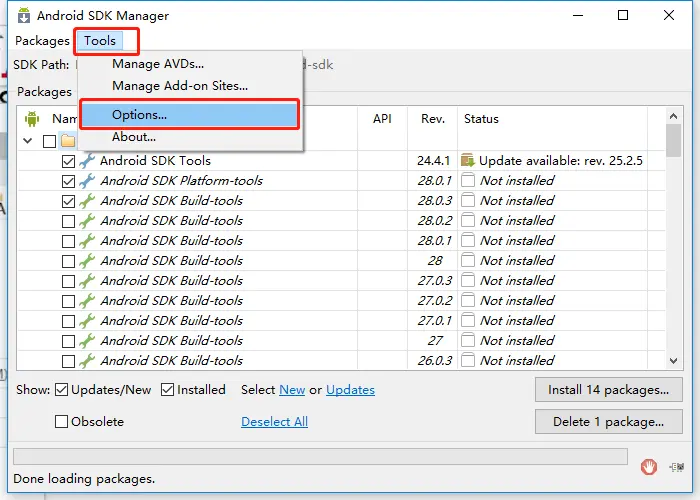Click Install 14 packages... button
The height and width of the screenshot is (500, 700).
tap(608, 390)
